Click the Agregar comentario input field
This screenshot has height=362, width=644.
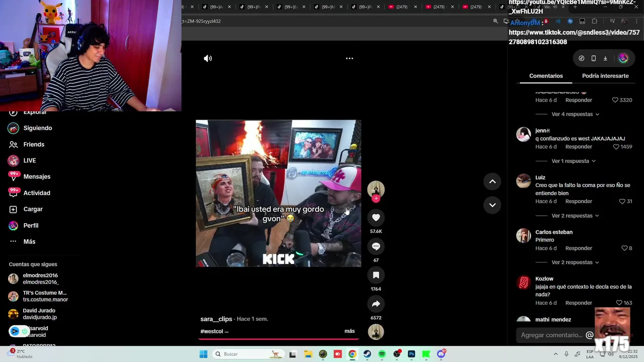[x=551, y=335]
